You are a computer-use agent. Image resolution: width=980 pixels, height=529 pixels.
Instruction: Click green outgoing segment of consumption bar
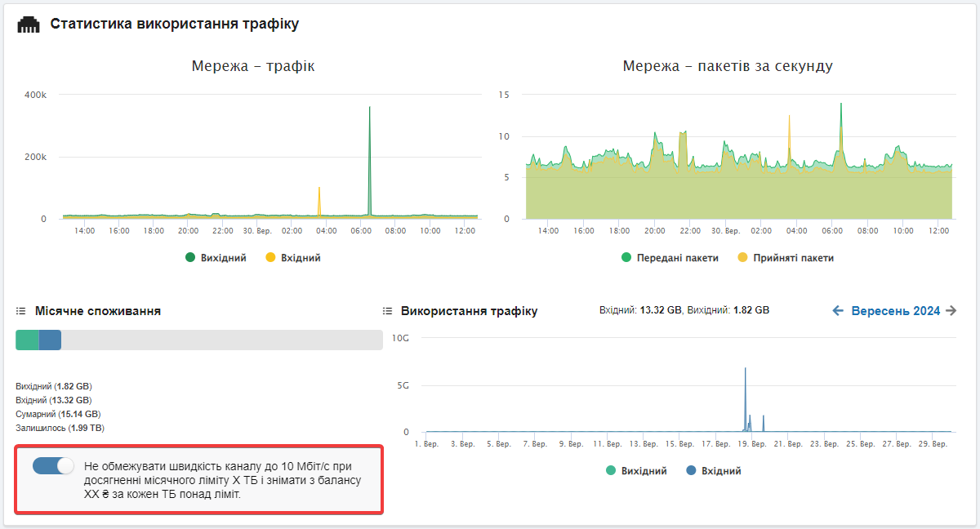pyautogui.click(x=27, y=340)
